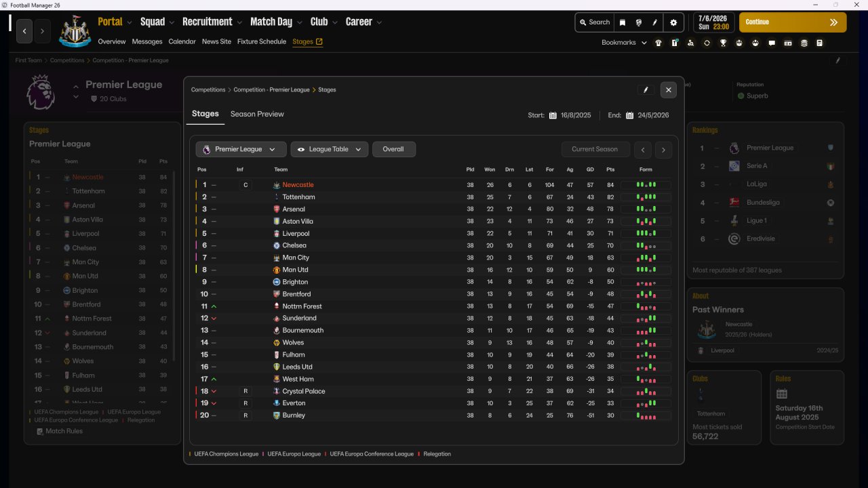Click the 7/6/2026 date and time button
Screen dimensions: 868x488
[x=713, y=22]
